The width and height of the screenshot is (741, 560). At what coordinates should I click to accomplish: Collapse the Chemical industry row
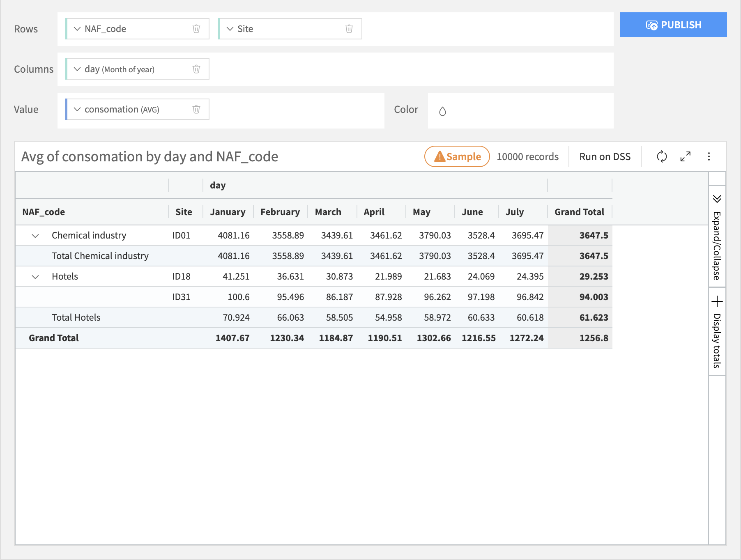[x=35, y=236]
